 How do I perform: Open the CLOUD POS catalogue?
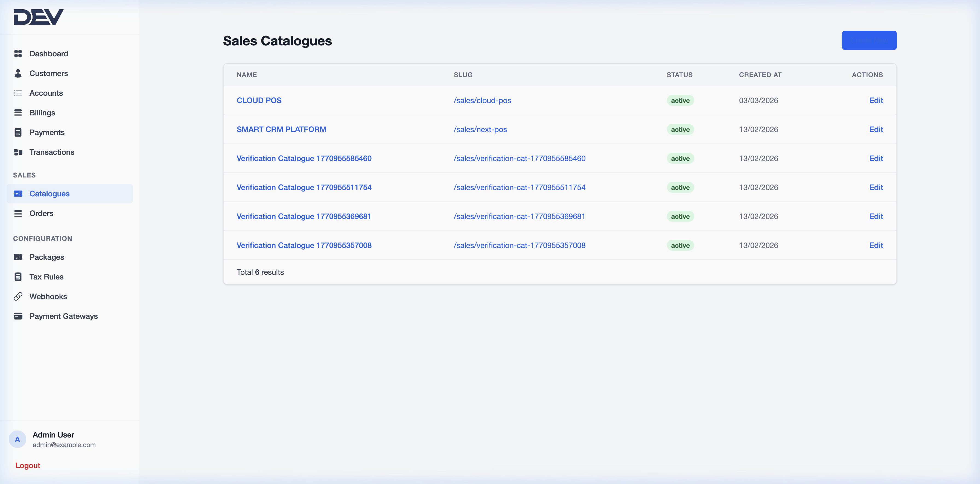point(259,100)
